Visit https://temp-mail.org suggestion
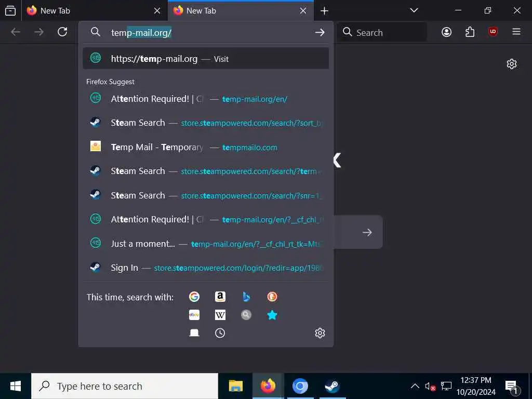 point(206,58)
